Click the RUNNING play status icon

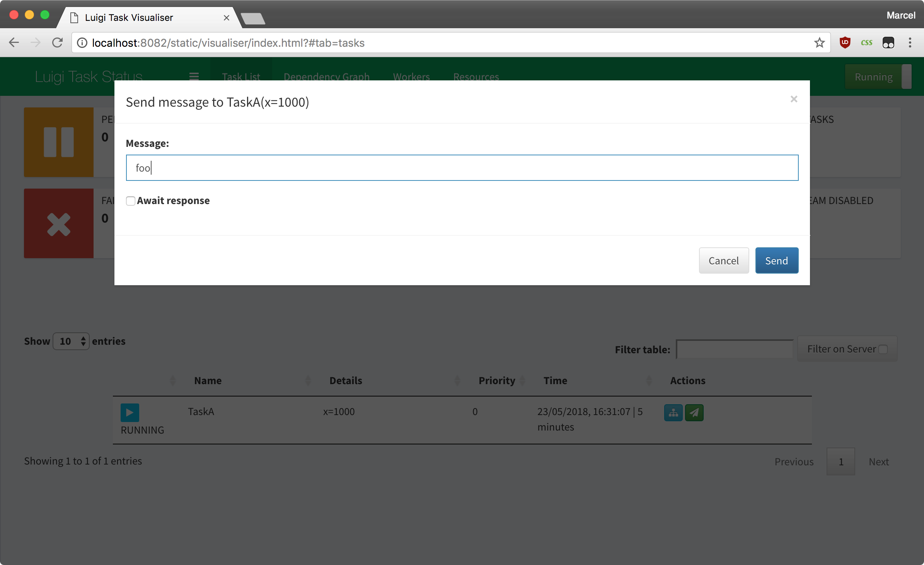[130, 413]
